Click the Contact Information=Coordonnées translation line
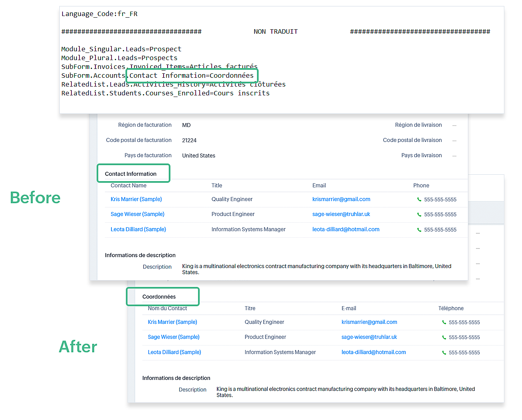The height and width of the screenshot is (420, 522). [x=191, y=76]
